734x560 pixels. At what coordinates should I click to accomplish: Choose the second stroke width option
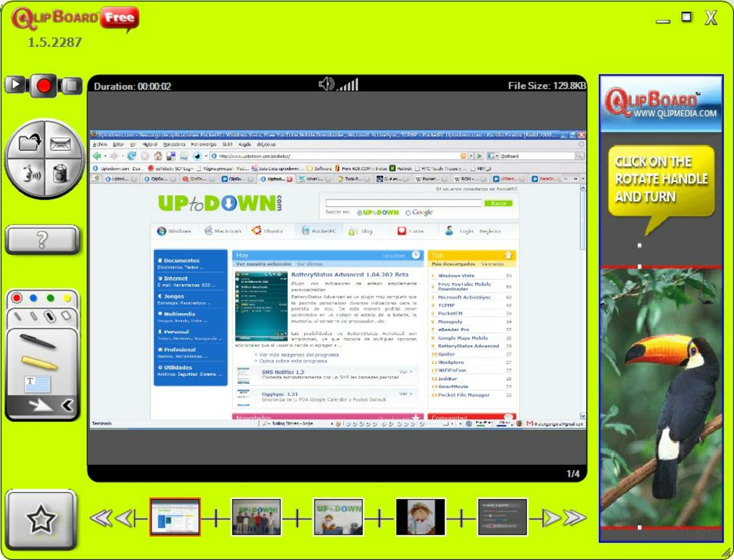click(x=34, y=316)
